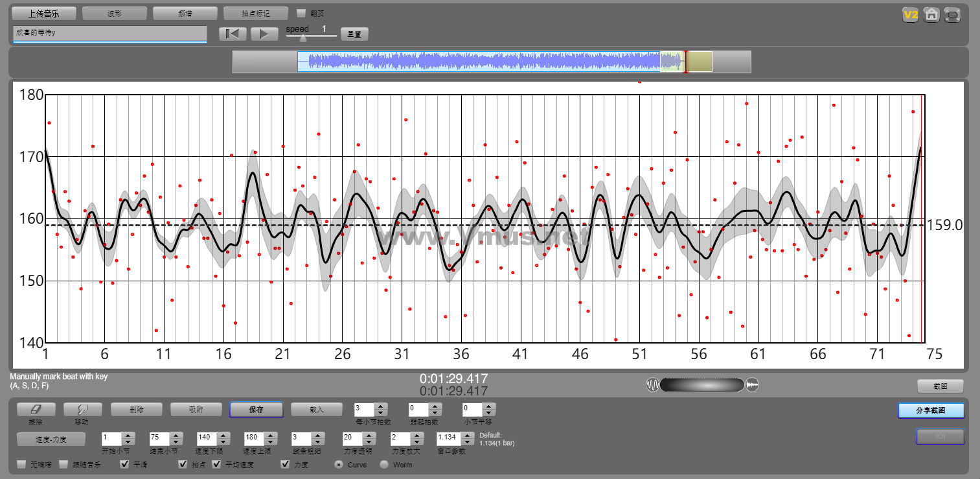Uncheck the 拍点 beat points checkbox
980x479 pixels.
[x=183, y=465]
